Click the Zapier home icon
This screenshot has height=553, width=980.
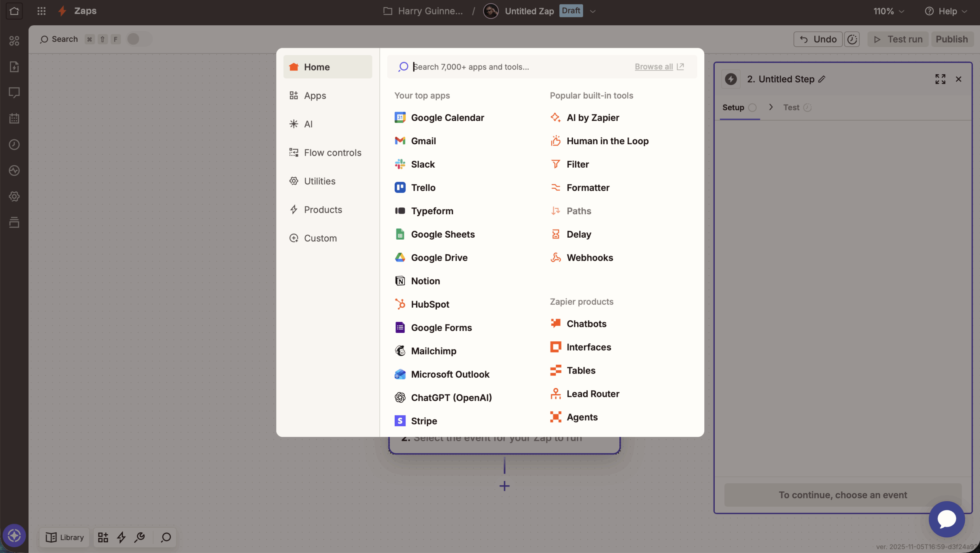[14, 11]
